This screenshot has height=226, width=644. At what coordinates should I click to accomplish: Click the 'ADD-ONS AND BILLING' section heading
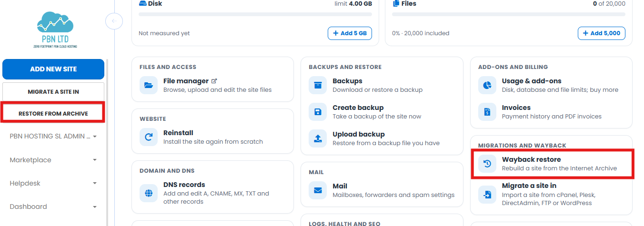click(x=513, y=67)
